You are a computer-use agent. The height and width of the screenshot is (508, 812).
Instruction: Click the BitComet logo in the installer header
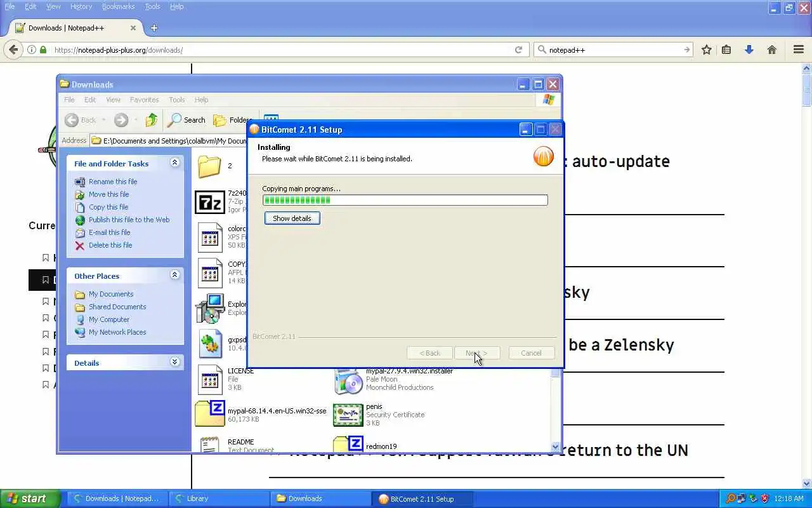(543, 156)
